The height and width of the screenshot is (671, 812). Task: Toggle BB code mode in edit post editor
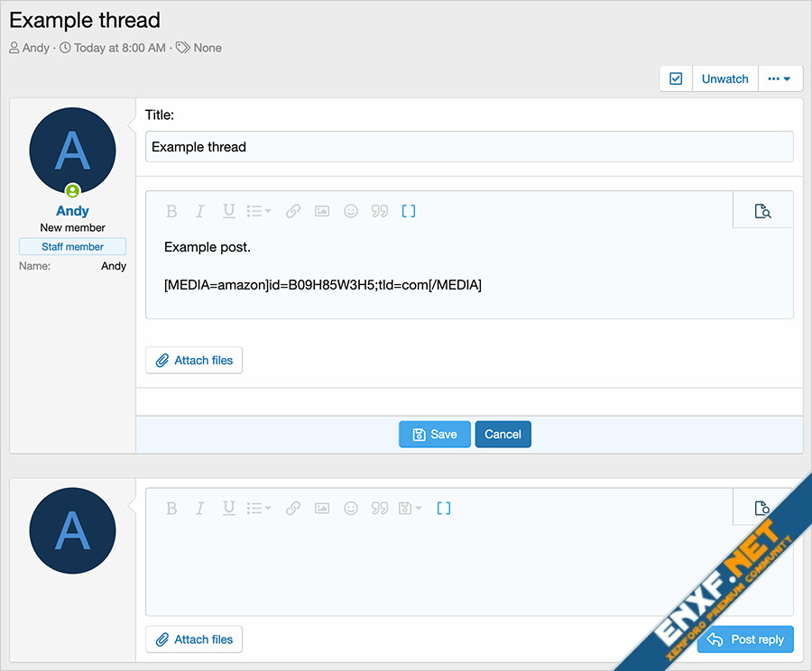click(x=409, y=211)
